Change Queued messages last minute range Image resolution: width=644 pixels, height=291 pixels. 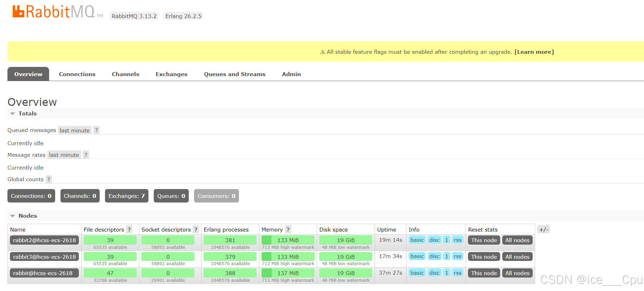pos(75,130)
